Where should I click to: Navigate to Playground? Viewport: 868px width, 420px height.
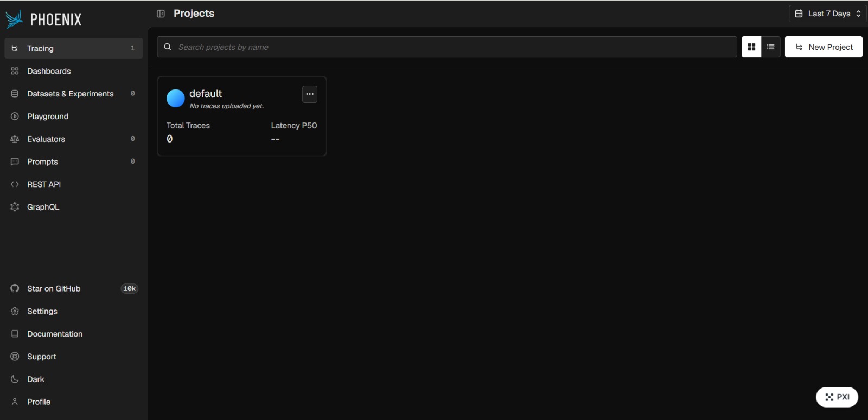(74, 117)
